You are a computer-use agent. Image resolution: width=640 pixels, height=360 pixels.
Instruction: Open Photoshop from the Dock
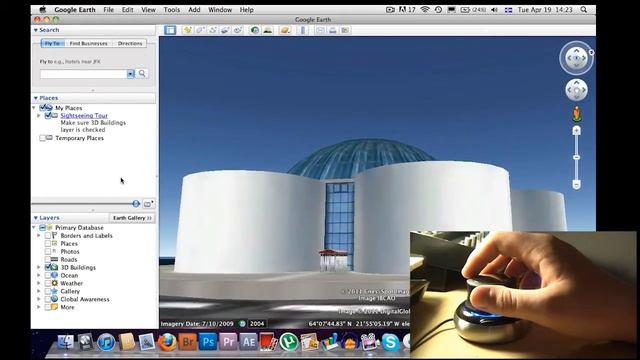click(208, 341)
